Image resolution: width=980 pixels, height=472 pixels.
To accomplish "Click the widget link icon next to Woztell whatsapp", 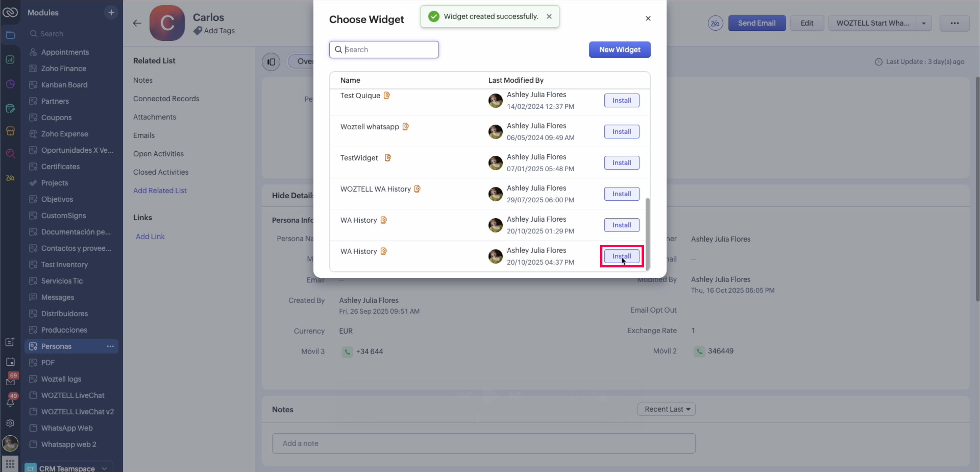I will pyautogui.click(x=406, y=127).
